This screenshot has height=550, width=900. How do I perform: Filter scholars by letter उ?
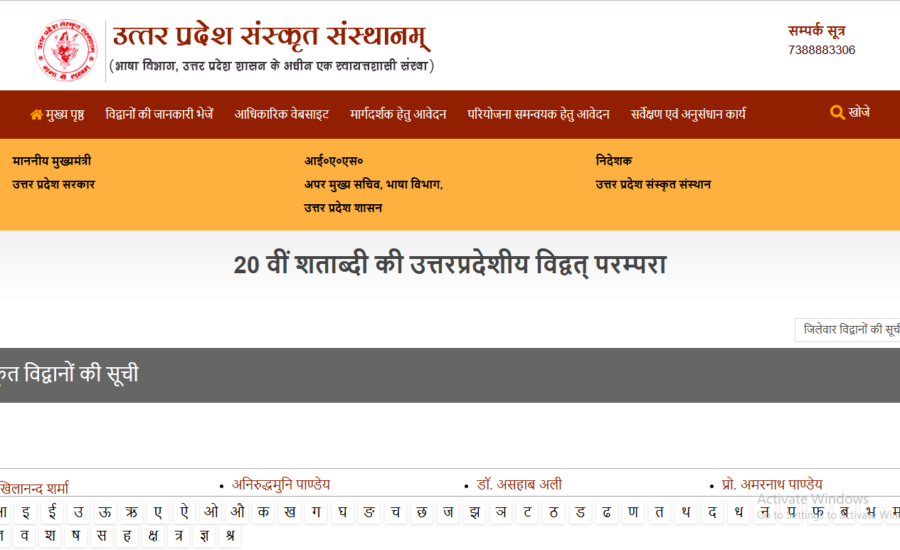(79, 512)
